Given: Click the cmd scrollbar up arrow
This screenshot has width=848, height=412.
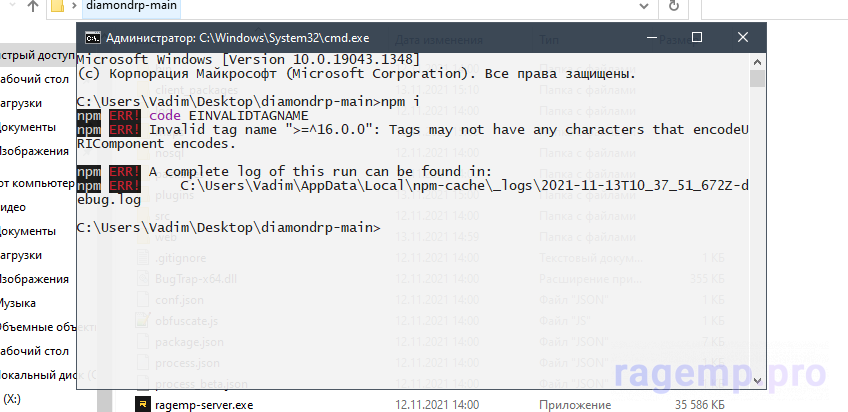Looking at the screenshot, I should [x=758, y=62].
